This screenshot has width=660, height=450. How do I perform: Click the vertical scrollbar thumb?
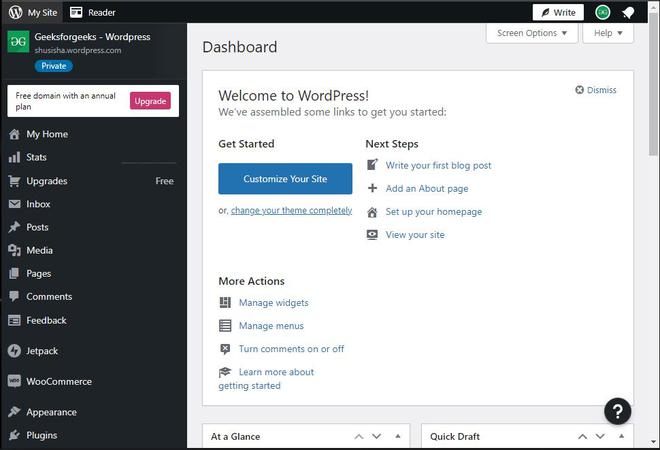point(654,84)
